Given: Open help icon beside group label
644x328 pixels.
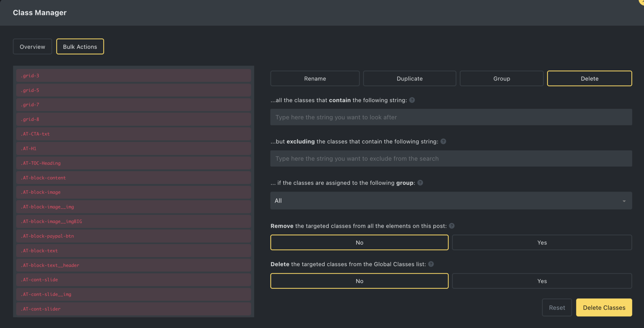Looking at the screenshot, I should point(420,183).
